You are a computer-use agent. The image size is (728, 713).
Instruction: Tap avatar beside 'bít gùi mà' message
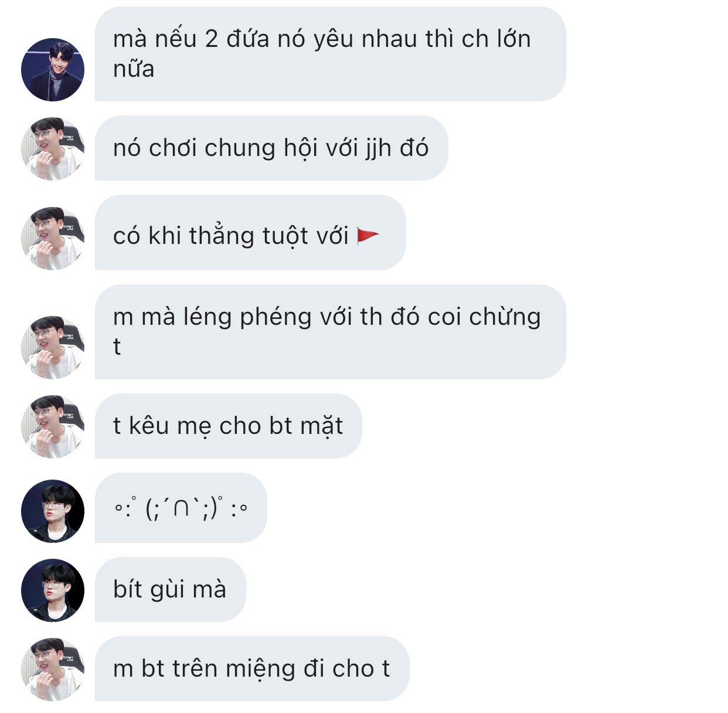[53, 590]
